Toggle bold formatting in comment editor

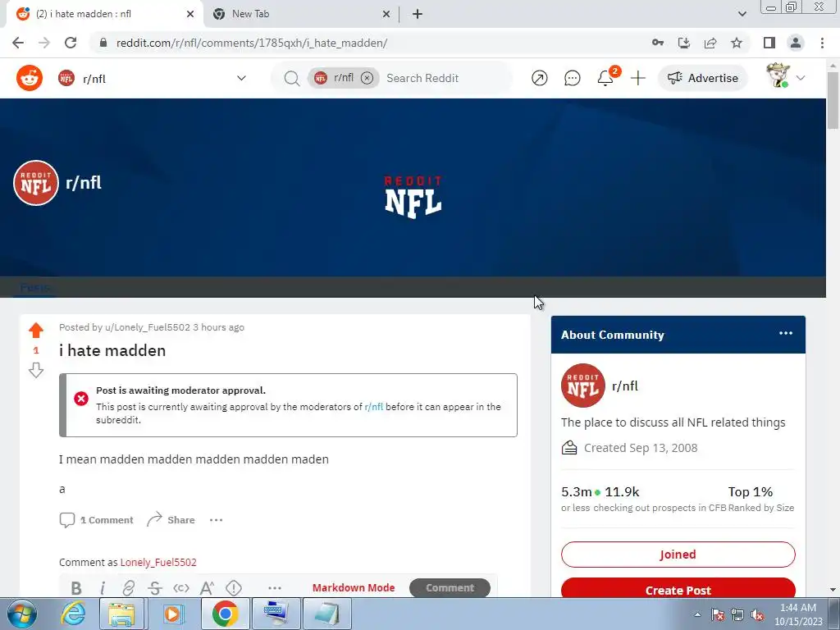(x=76, y=587)
